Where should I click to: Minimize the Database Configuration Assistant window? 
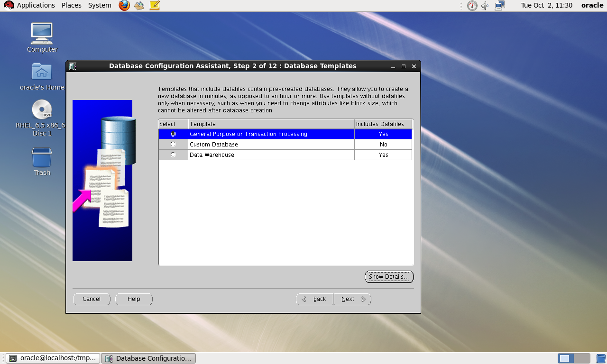pos(394,66)
